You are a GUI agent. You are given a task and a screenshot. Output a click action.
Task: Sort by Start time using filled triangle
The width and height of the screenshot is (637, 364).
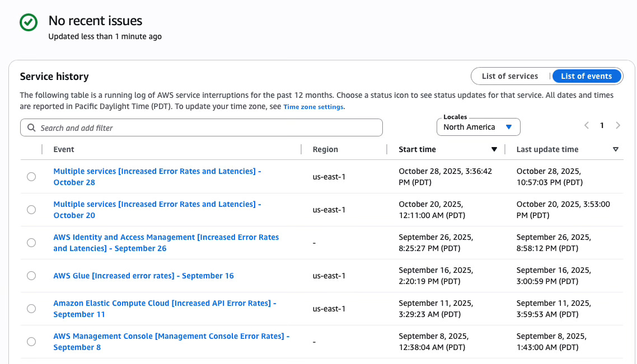click(494, 149)
